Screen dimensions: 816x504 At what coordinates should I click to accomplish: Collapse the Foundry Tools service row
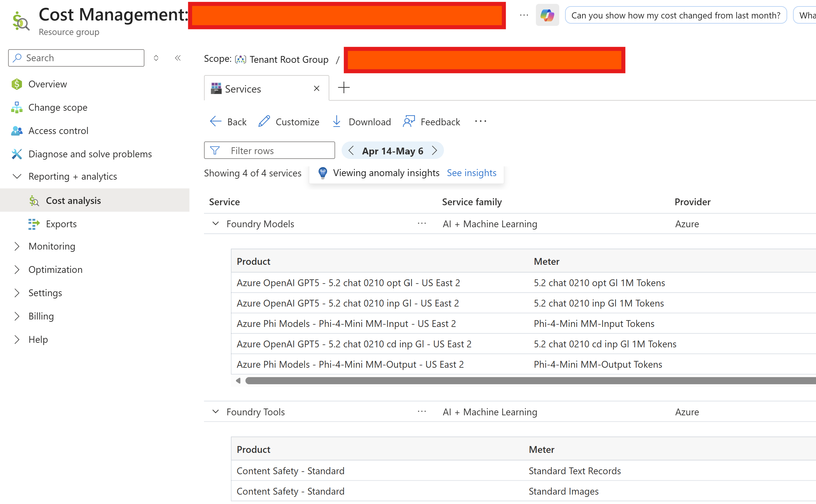point(216,412)
